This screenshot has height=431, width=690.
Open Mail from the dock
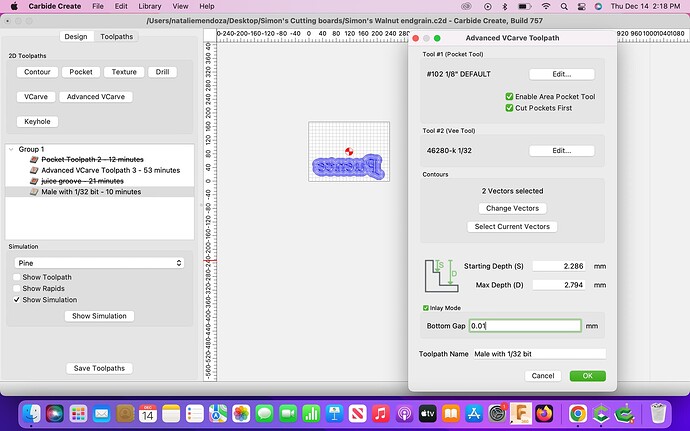[x=102, y=414]
